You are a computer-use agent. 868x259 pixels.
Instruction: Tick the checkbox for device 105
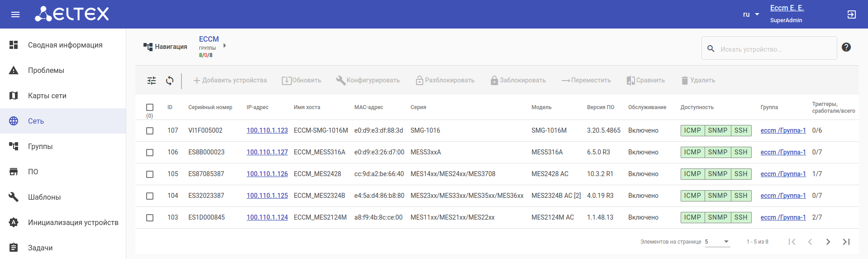tap(150, 174)
